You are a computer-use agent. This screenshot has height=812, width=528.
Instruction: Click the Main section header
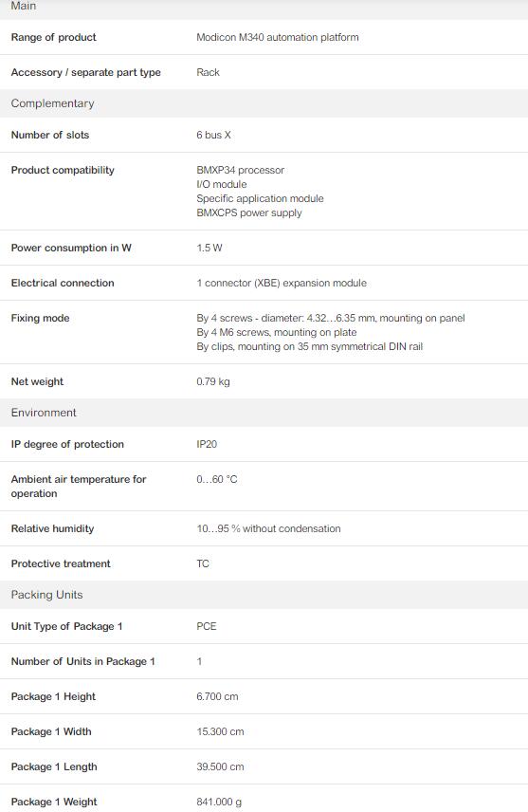coord(264,8)
